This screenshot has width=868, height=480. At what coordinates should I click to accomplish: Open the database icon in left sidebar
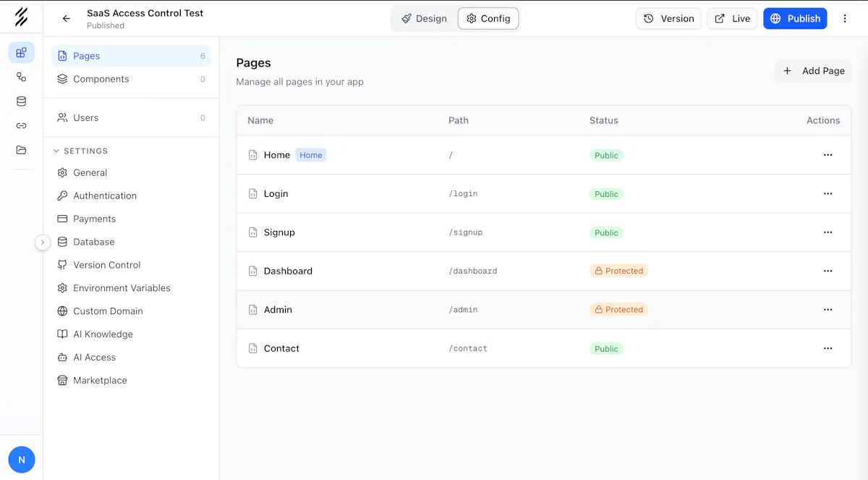tap(21, 101)
